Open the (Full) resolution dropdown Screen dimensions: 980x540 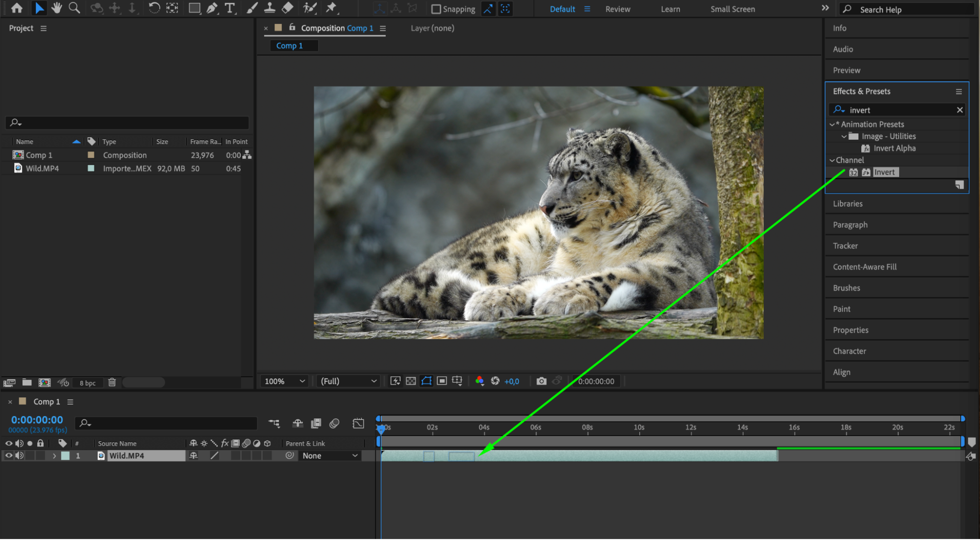(348, 381)
